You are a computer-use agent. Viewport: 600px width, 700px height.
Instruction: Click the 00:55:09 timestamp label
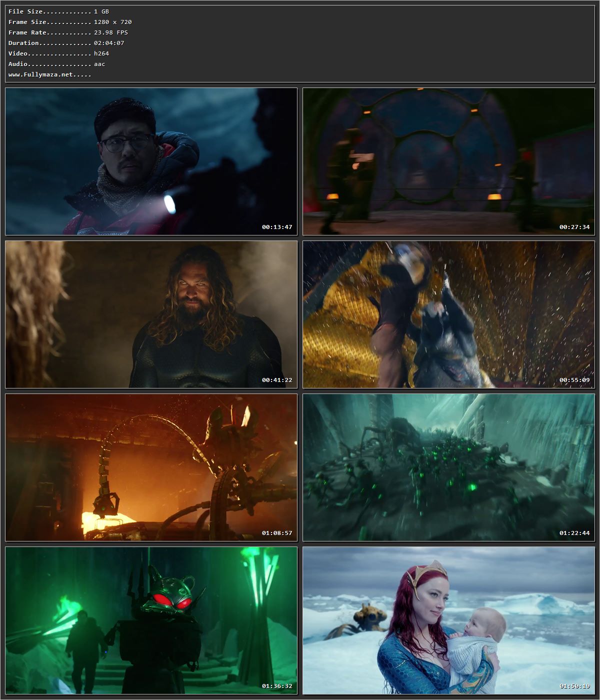[574, 380]
